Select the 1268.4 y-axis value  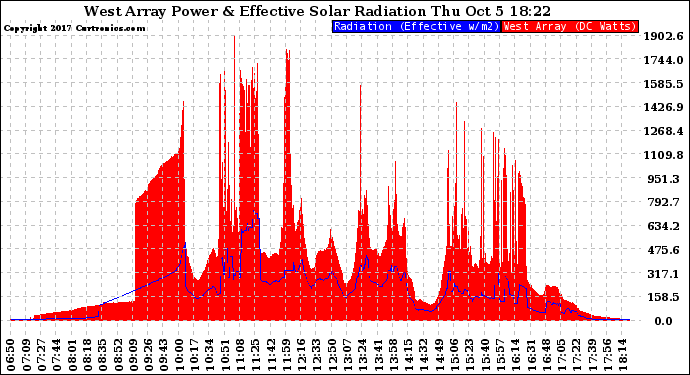(664, 131)
